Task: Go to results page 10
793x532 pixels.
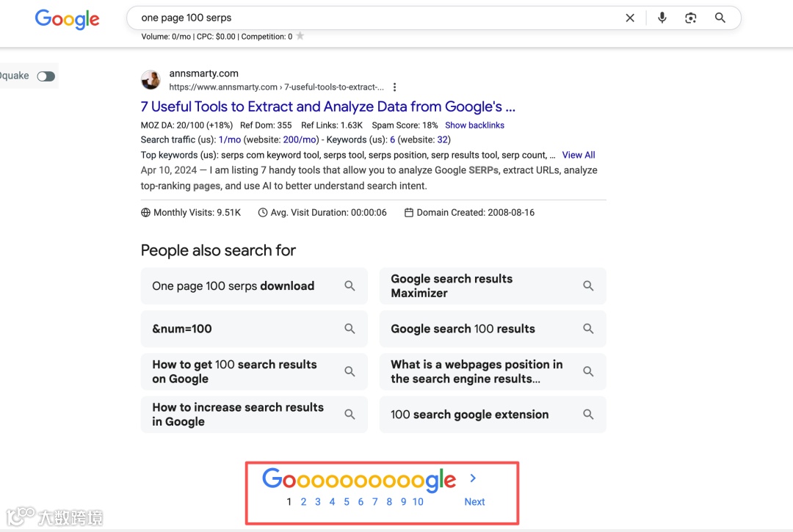Action: point(418,502)
